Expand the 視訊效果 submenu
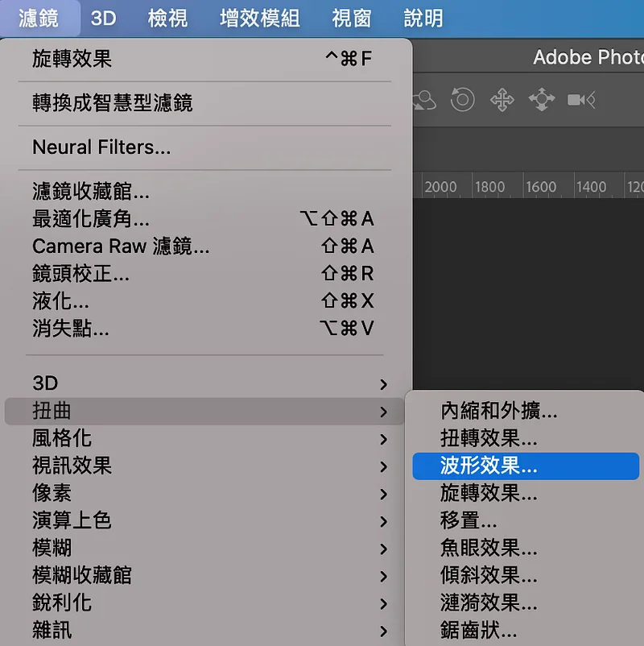The width and height of the screenshot is (644, 646). click(x=204, y=466)
